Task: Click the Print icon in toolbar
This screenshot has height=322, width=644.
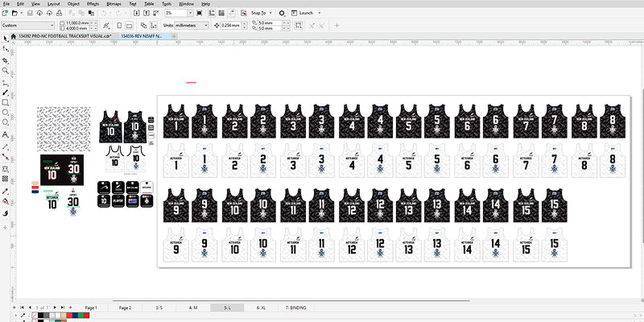Action: pos(59,13)
